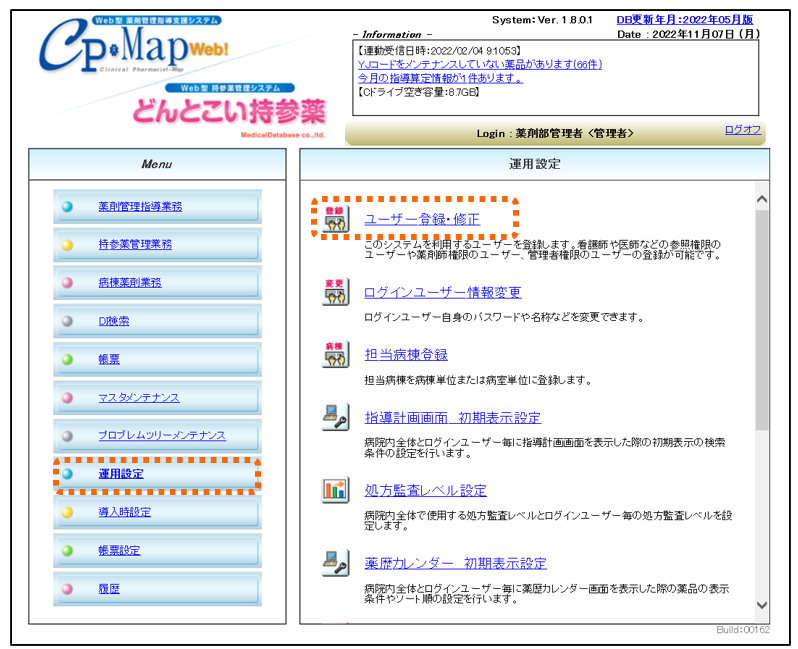The image size is (798, 649).
Task: Select 持参薬管理業務 in the menu
Action: point(135,245)
